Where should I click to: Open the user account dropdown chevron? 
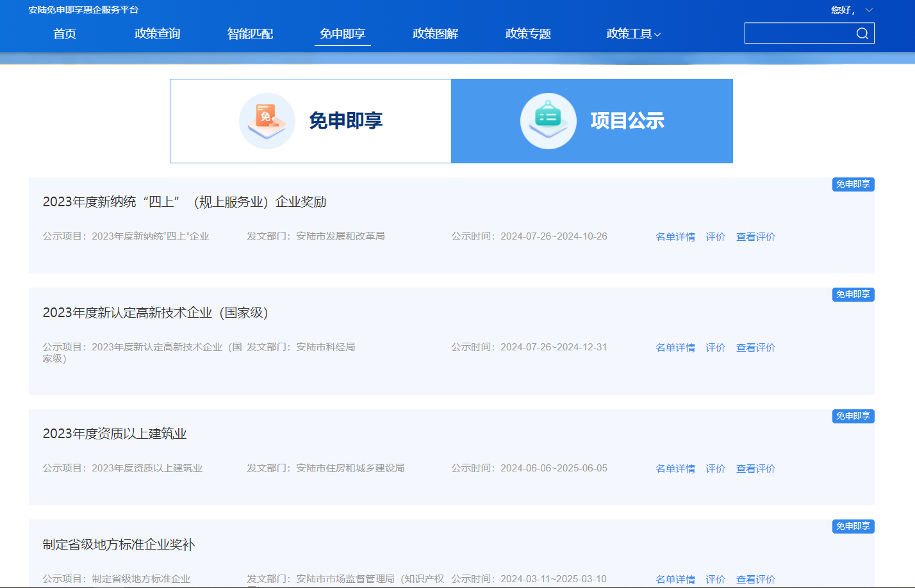[869, 10]
